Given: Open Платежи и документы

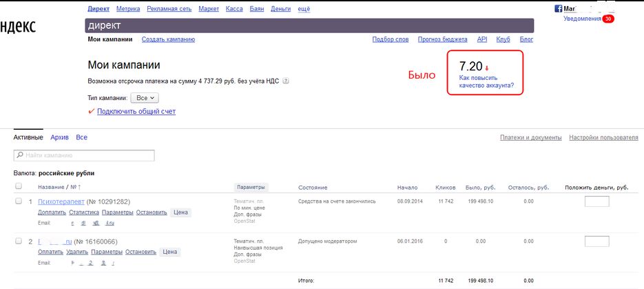Looking at the screenshot, I should tap(531, 138).
